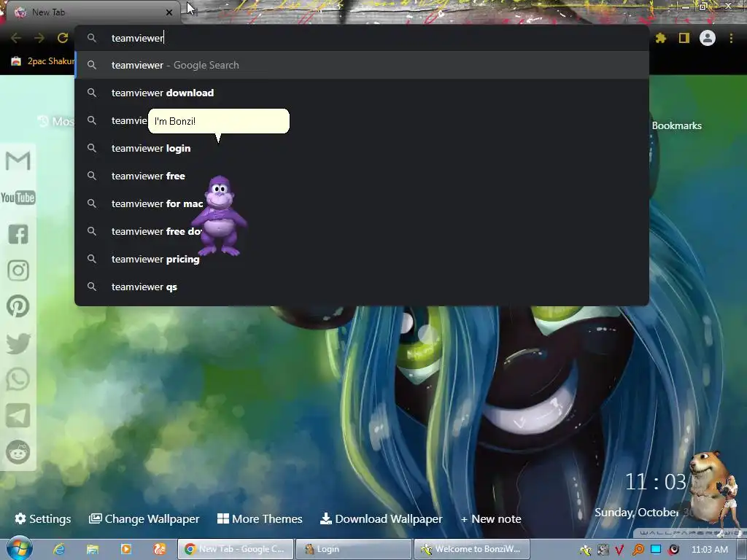Open Windows Explorer folder in taskbar

click(x=93, y=549)
